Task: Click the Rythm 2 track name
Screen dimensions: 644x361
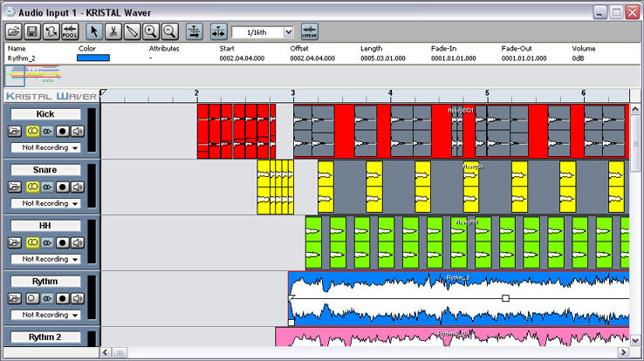Action: point(45,337)
